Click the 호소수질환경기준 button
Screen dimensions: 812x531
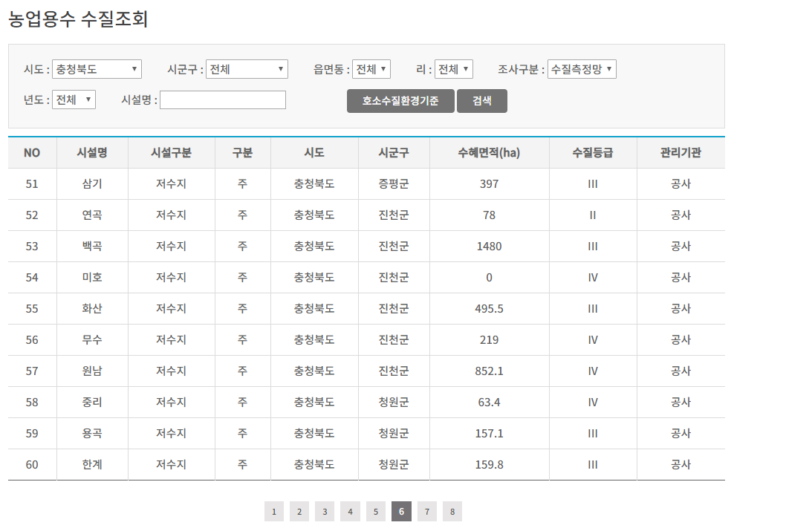[x=400, y=100]
